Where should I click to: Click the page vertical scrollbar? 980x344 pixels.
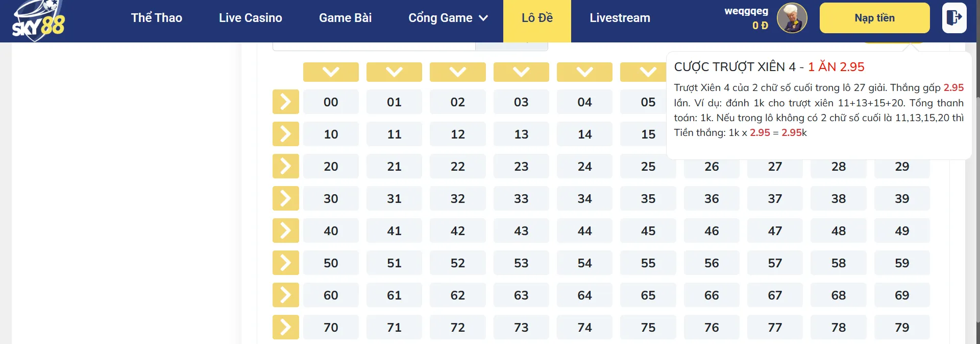pyautogui.click(x=977, y=204)
